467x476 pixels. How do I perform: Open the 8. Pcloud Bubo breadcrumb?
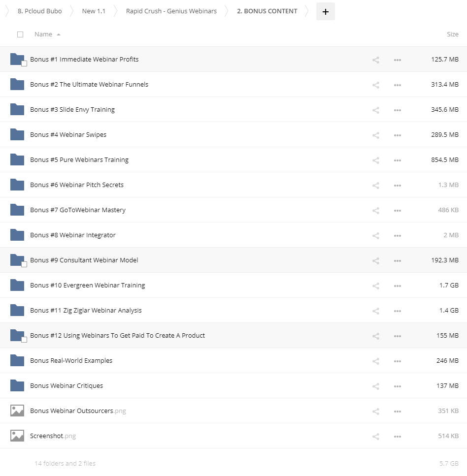point(39,11)
